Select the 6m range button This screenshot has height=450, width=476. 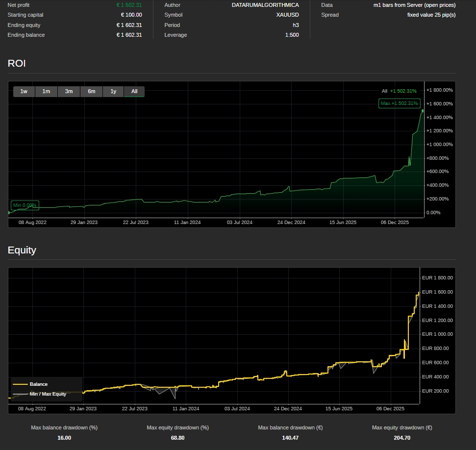pyautogui.click(x=91, y=91)
